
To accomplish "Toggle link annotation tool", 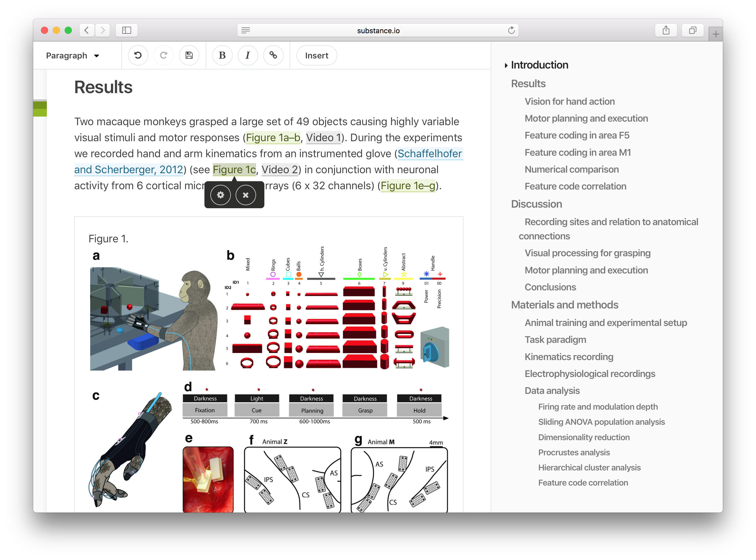I will [x=273, y=55].
